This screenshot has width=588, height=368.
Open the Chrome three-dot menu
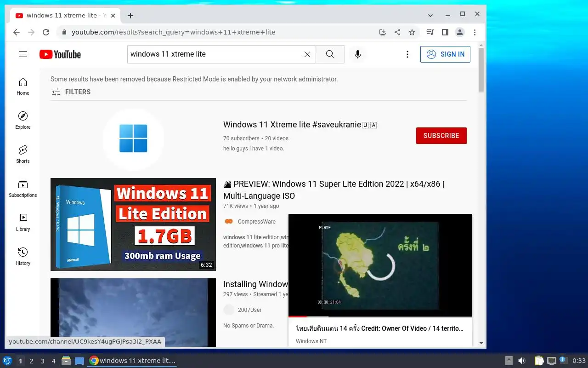475,32
